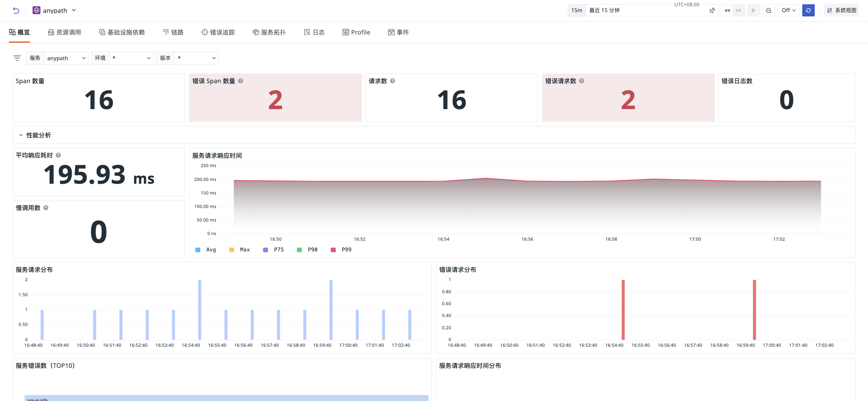The image size is (868, 401).
Task: Toggle the Avg legend series
Action: [x=206, y=250]
